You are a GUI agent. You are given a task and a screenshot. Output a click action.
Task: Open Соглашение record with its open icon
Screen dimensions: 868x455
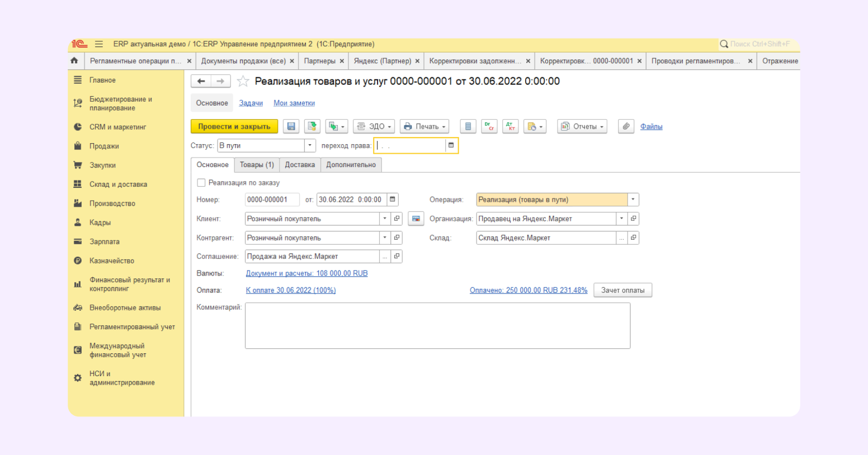[x=397, y=256]
